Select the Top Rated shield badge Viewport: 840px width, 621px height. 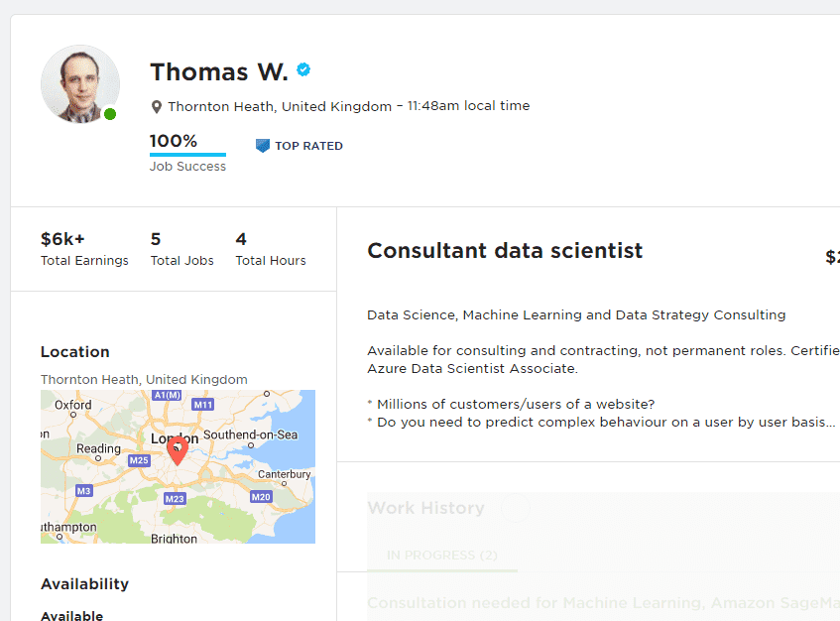(262, 145)
